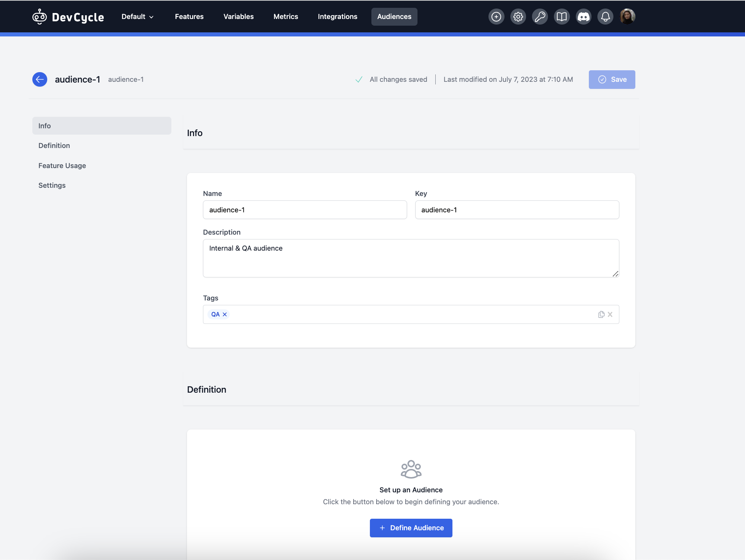This screenshot has height=560, width=745.
Task: Select the Feature Usage tab
Action: click(x=62, y=165)
